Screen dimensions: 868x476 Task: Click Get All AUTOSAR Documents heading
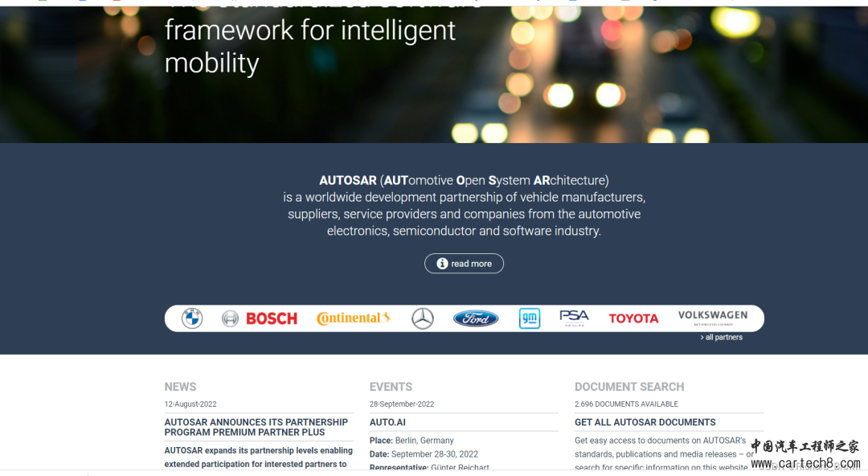(x=645, y=422)
